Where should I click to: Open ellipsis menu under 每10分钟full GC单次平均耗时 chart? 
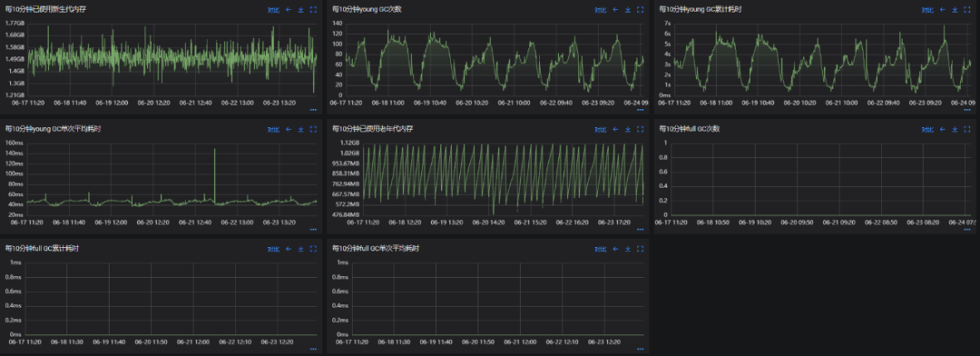[640, 349]
